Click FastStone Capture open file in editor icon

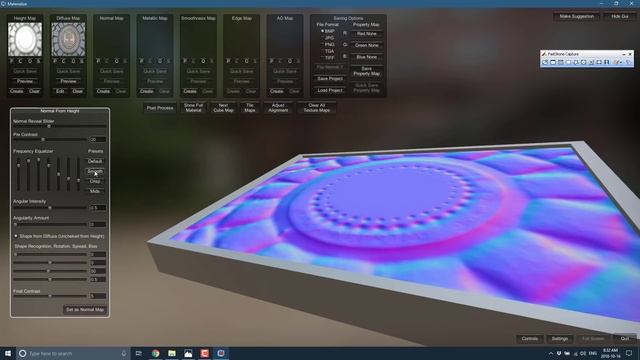click(x=545, y=62)
